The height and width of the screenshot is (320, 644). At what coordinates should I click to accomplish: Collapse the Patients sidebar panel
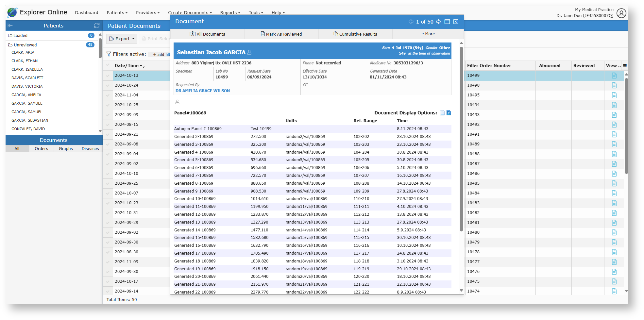click(10, 25)
